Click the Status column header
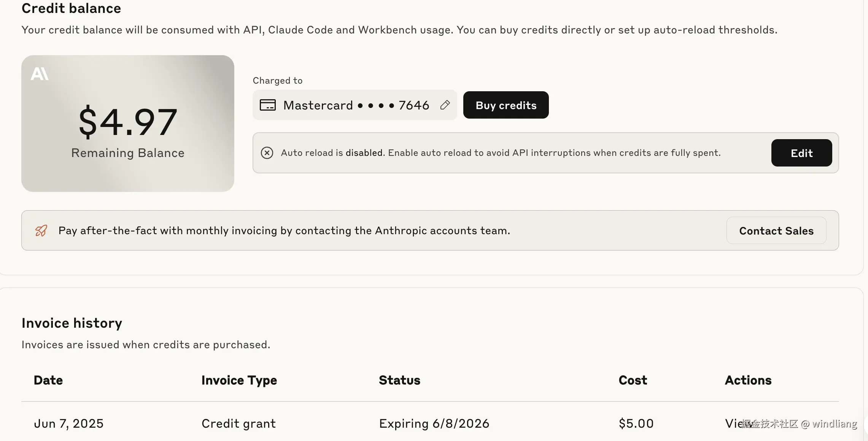Screen dimensions: 868x441 pos(399,380)
